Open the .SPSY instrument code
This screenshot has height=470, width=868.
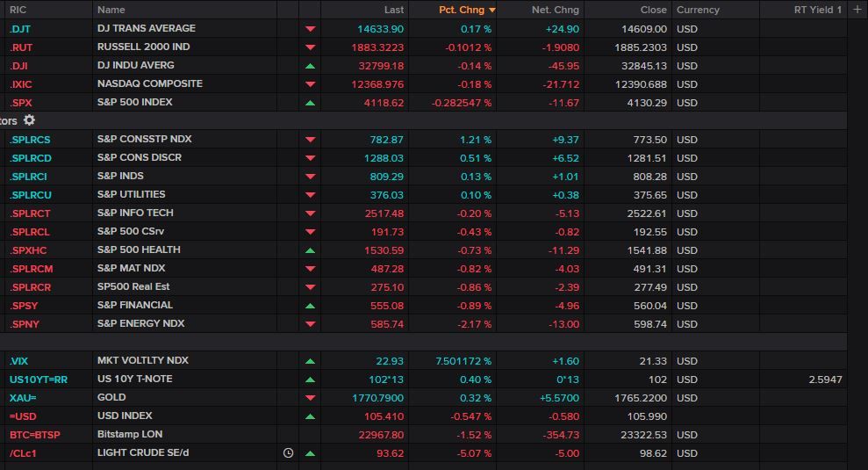click(24, 306)
